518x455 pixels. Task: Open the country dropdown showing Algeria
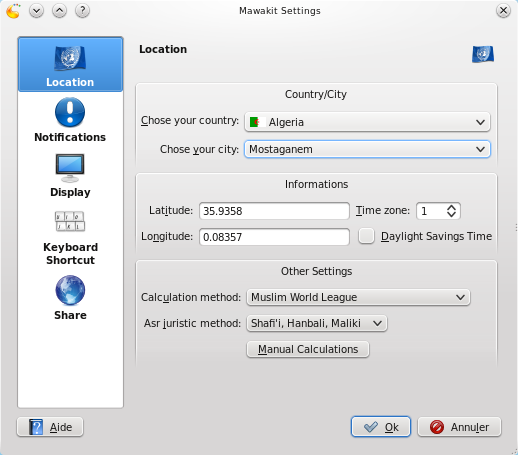[367, 122]
